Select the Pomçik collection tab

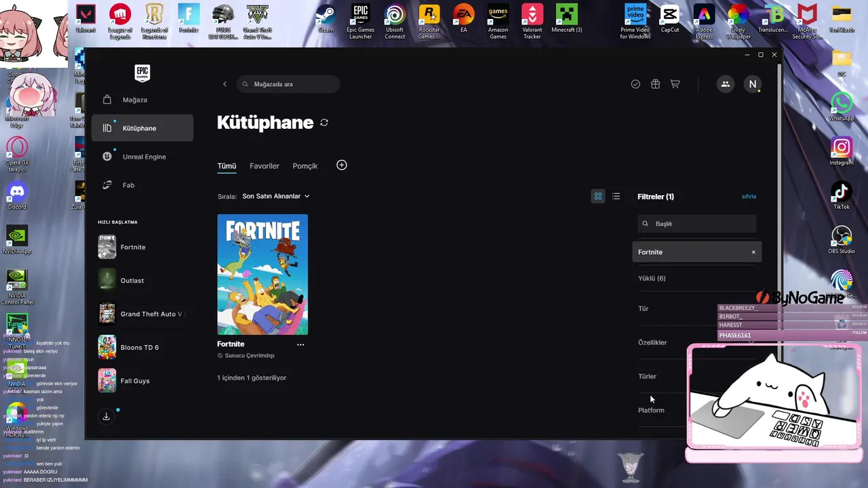pyautogui.click(x=305, y=166)
